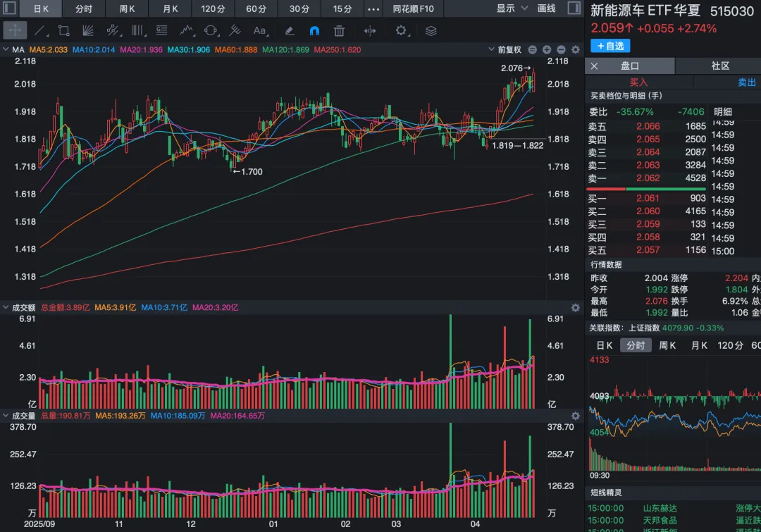The width and height of the screenshot is (761, 532).
Task: Collapse the 成交额 indicator panel
Action: click(x=6, y=307)
